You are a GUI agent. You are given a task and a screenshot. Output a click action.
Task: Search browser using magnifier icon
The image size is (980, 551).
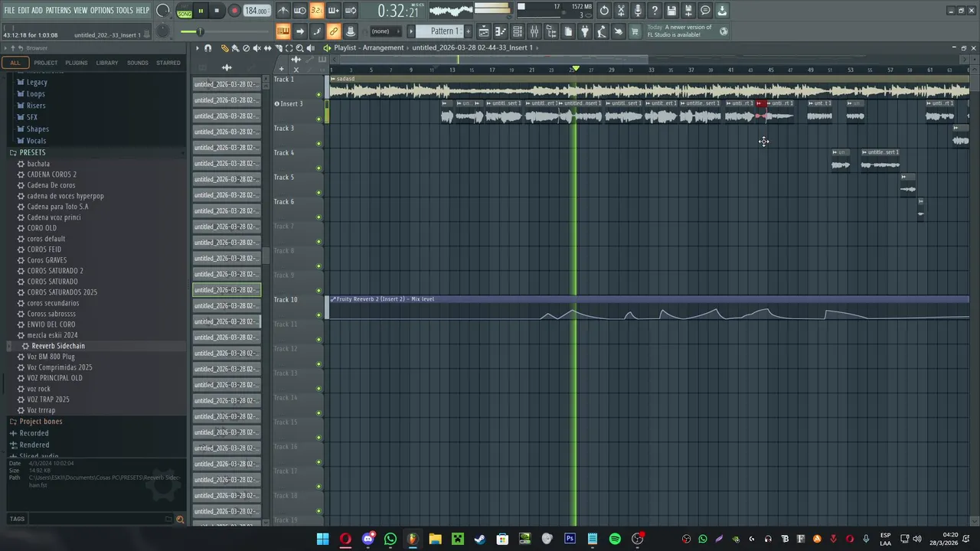(x=180, y=519)
